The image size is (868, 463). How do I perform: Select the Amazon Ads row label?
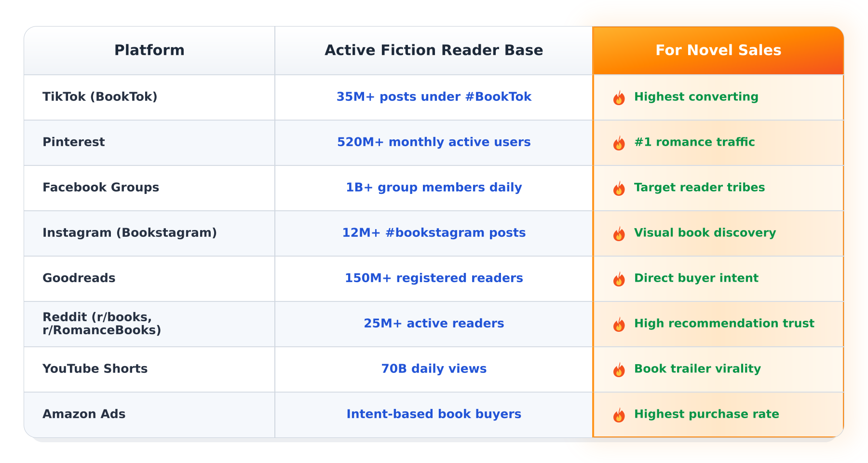84,414
